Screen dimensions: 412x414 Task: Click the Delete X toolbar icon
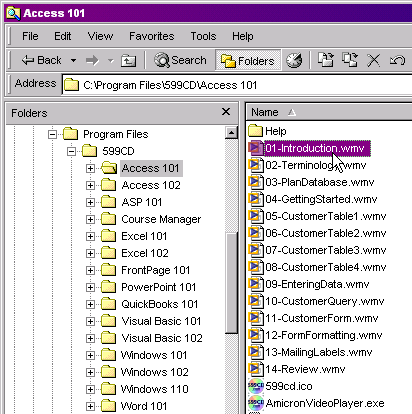tap(373, 61)
